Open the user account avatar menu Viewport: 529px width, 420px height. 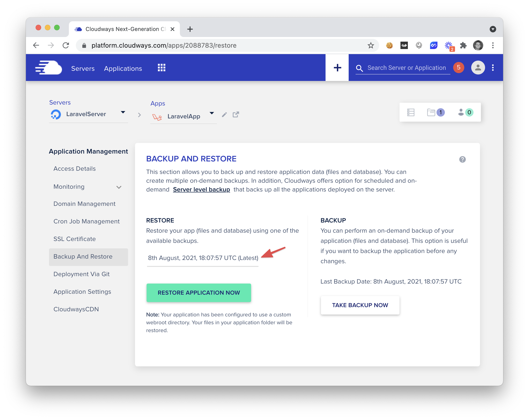click(x=478, y=68)
